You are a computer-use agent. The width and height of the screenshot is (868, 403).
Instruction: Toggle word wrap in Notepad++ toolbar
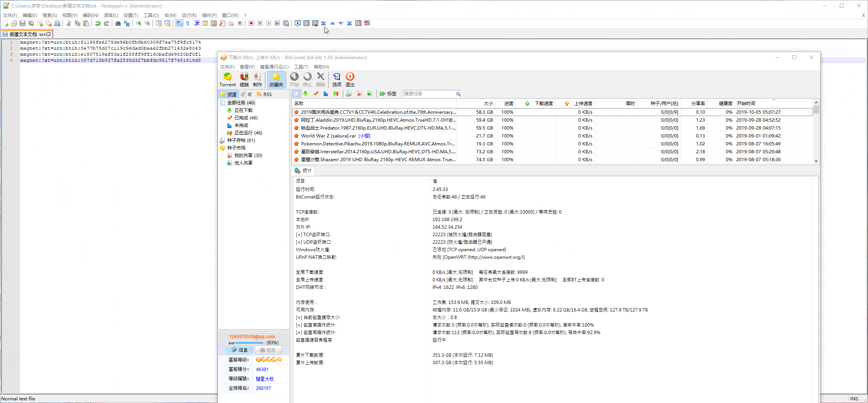pyautogui.click(x=179, y=23)
